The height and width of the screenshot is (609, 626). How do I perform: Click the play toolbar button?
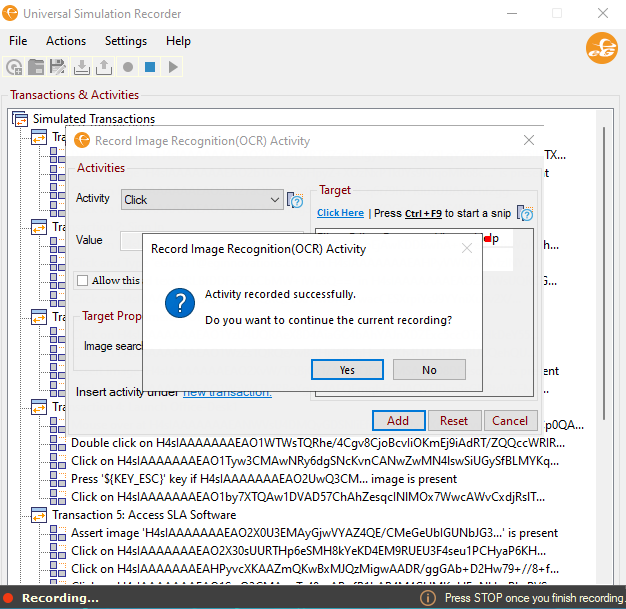(x=173, y=67)
